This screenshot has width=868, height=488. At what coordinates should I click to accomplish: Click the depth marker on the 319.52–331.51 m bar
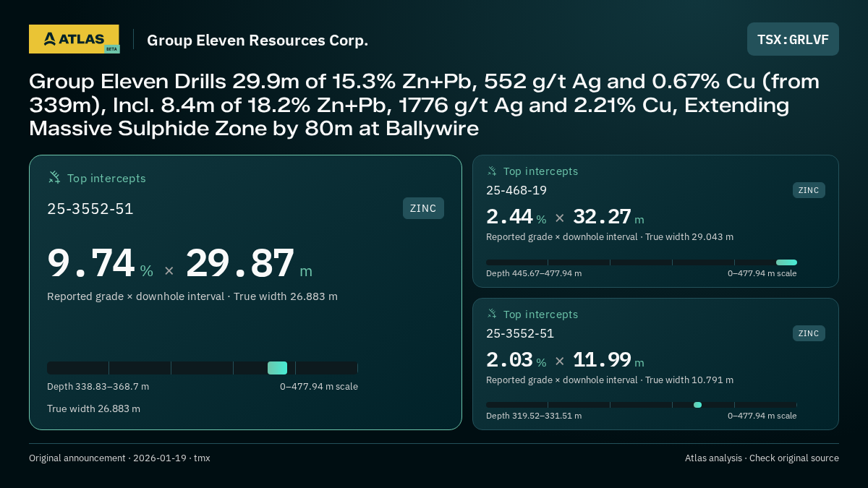697,405
